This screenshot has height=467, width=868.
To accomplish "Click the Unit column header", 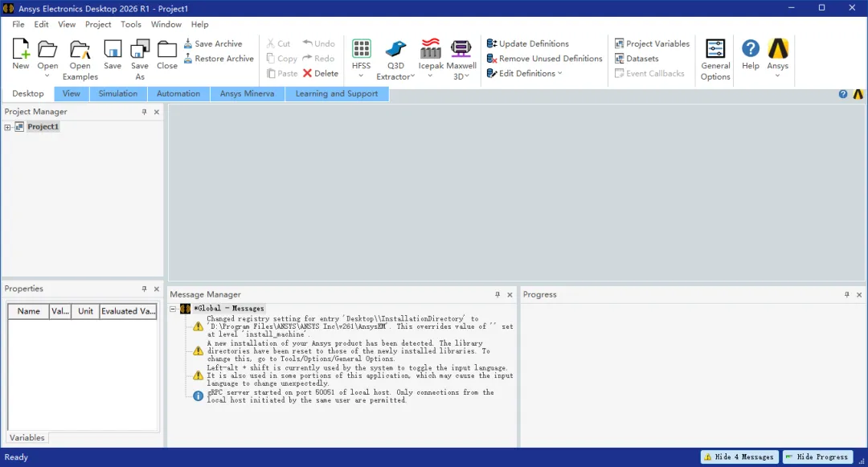I will 85,311.
